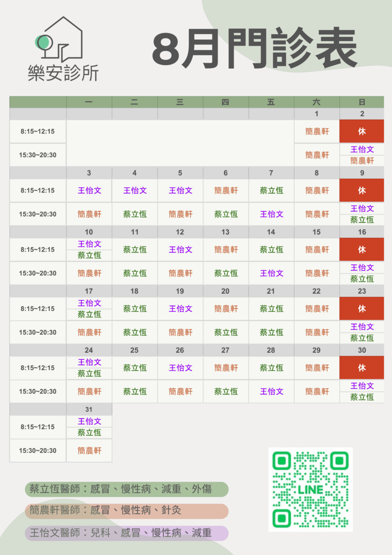Image resolution: width=392 pixels, height=555 pixels.
Task: Click 簡農軒 in the 1st morning slot
Action: [x=317, y=131]
